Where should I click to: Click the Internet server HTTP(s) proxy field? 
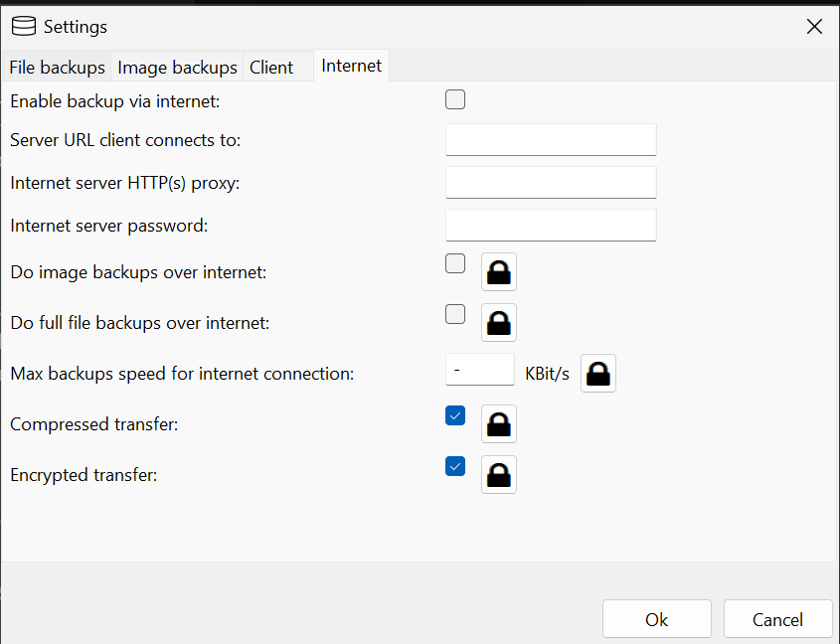point(551,182)
